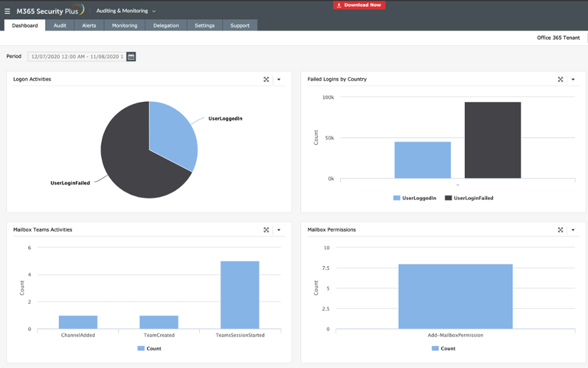Open the Period calendar picker
This screenshot has width=588, height=368.
pos(131,56)
